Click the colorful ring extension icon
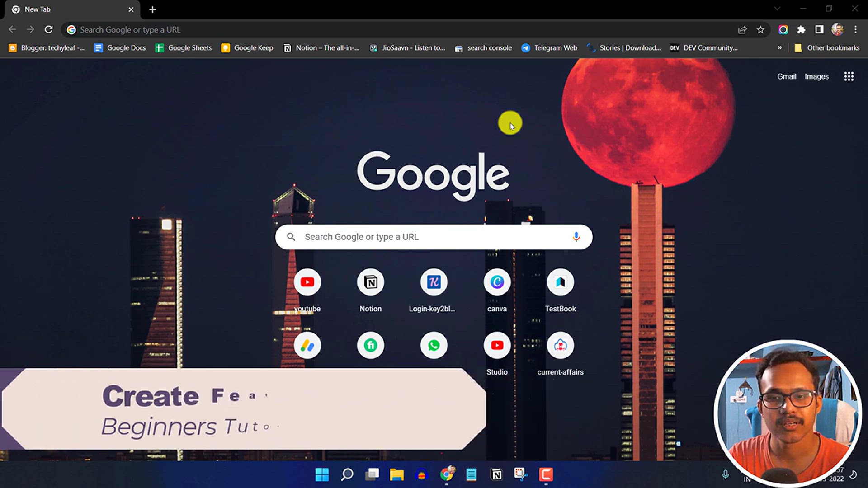 tap(783, 30)
